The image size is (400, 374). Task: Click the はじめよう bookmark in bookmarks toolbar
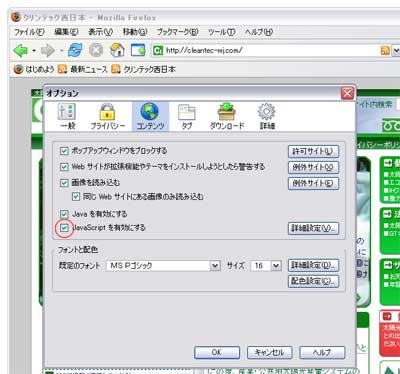point(34,69)
